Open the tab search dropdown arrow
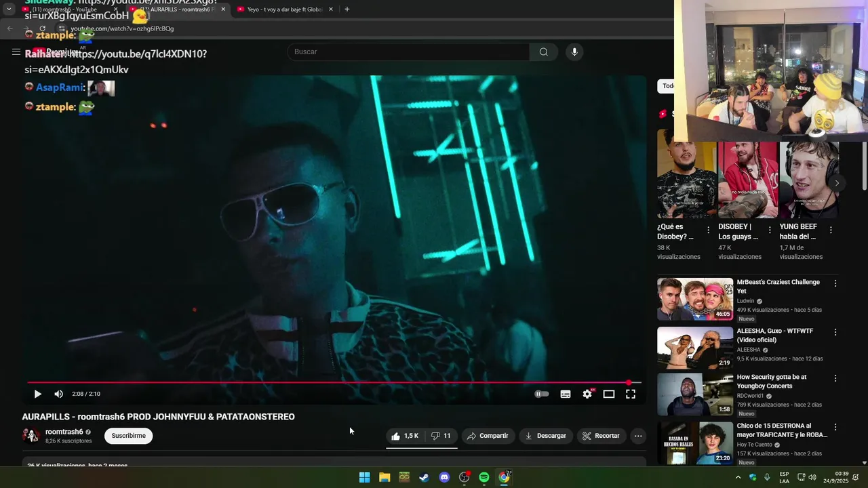The image size is (868, 488). [x=9, y=9]
